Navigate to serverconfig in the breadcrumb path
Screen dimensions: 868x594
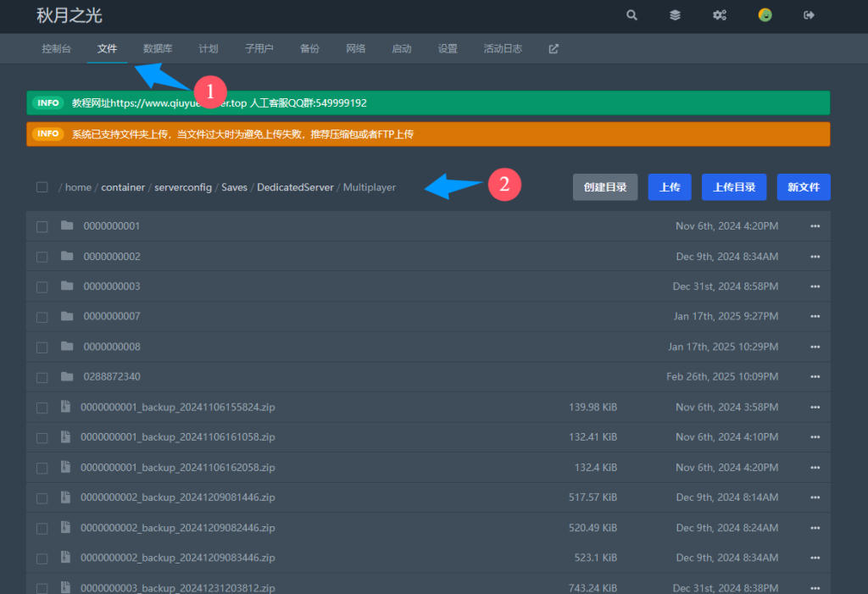(183, 187)
